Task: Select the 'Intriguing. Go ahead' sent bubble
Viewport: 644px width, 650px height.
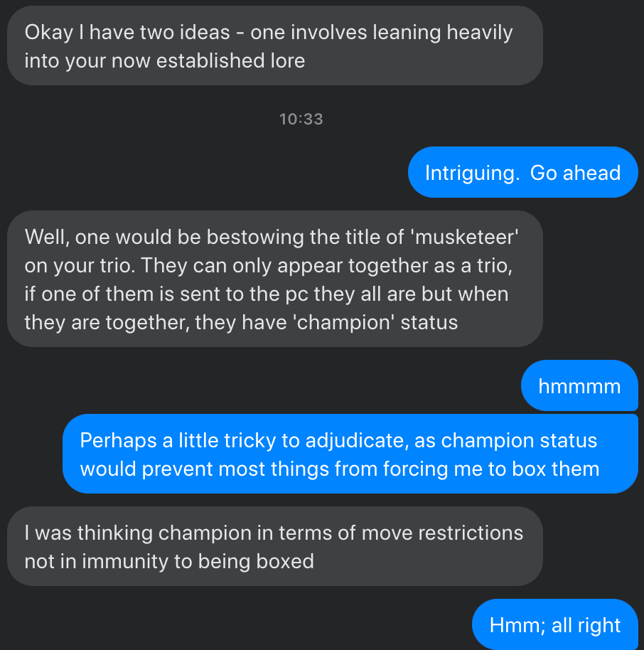Action: (522, 172)
